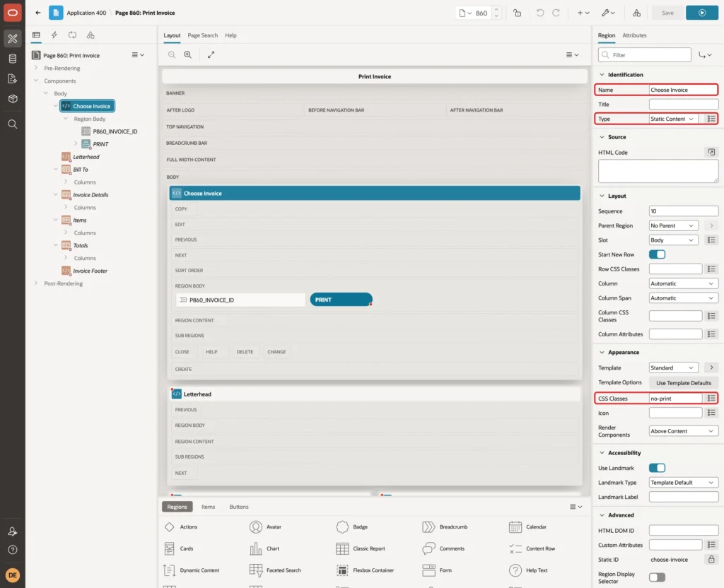This screenshot has width=724, height=588.
Task: Switch to Processing tab icon
Action: click(73, 35)
